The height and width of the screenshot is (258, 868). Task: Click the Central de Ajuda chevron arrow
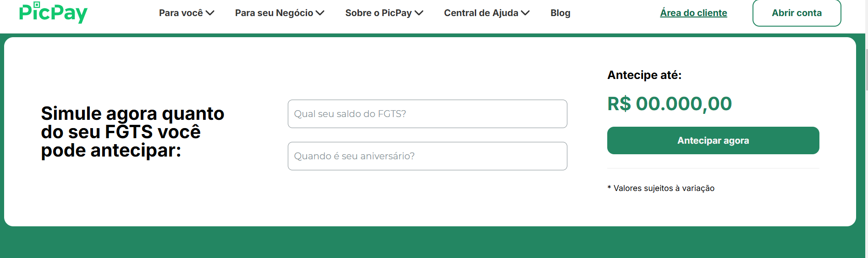coord(525,13)
